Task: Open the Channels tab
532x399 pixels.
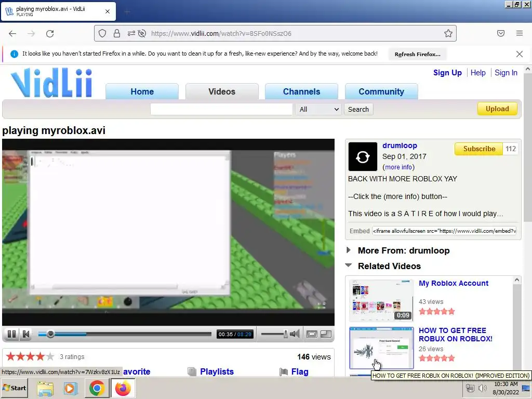Action: (x=302, y=91)
